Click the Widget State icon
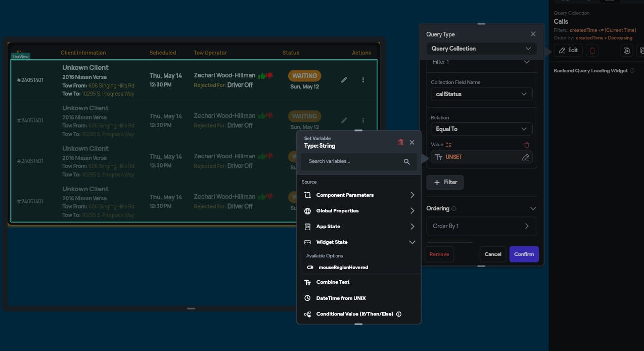Viewport: 644px width, 351px height. [307, 242]
